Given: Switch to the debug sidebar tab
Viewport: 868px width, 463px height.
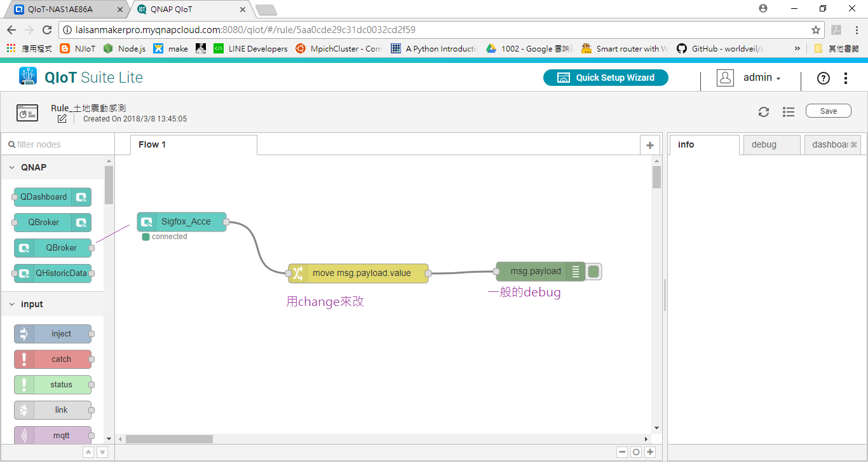Looking at the screenshot, I should pyautogui.click(x=771, y=145).
